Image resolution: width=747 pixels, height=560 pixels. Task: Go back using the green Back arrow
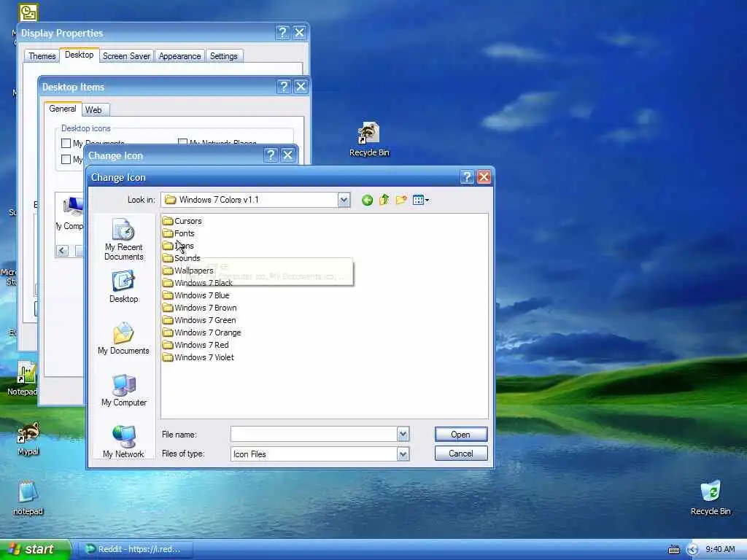click(x=367, y=200)
